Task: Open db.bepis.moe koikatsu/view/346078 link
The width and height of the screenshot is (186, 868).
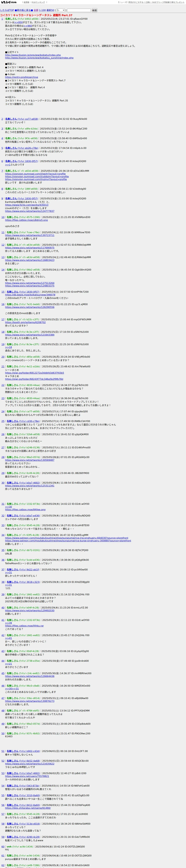Action: (x=30, y=295)
